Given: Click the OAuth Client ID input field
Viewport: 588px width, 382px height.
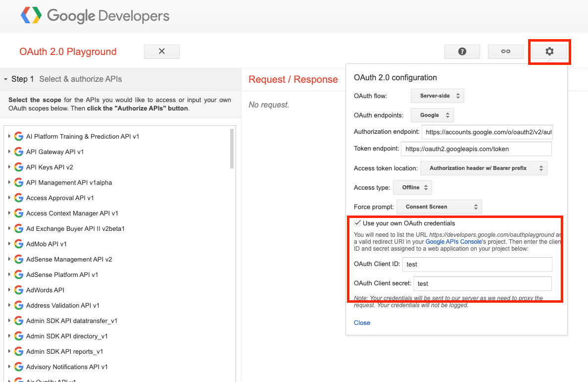Looking at the screenshot, I should pos(477,264).
